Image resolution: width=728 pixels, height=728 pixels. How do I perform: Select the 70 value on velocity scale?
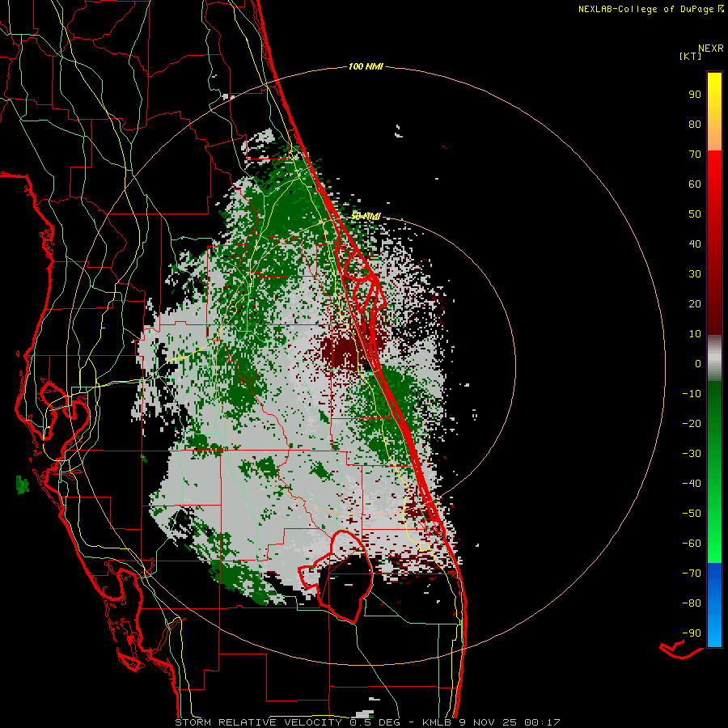[695, 154]
